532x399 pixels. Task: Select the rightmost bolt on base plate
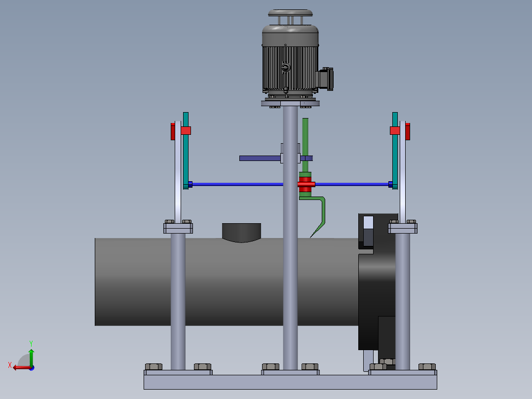tap(427, 367)
